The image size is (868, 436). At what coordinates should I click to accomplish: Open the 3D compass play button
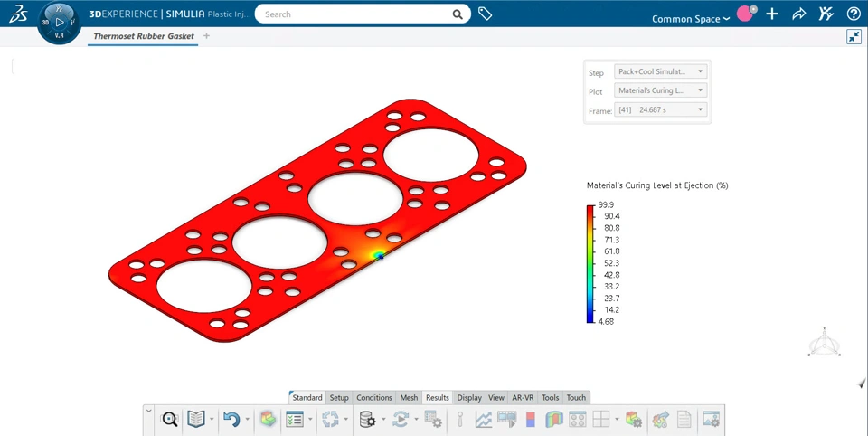click(60, 22)
